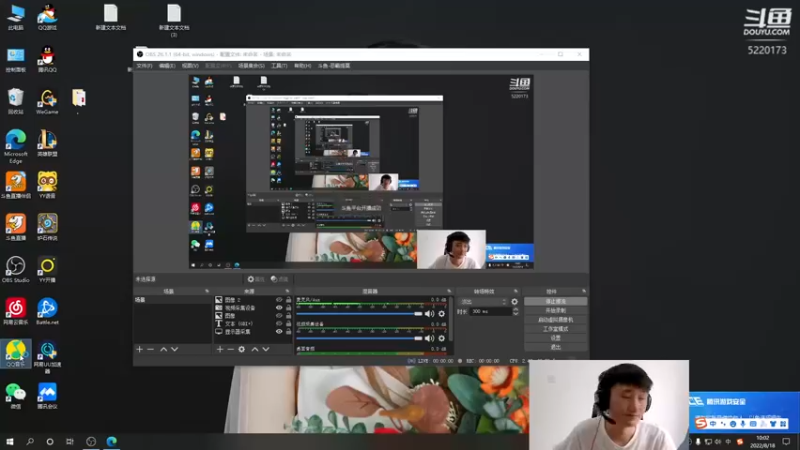Add a scene with the plus button
This screenshot has height=450, width=800.
[139, 349]
